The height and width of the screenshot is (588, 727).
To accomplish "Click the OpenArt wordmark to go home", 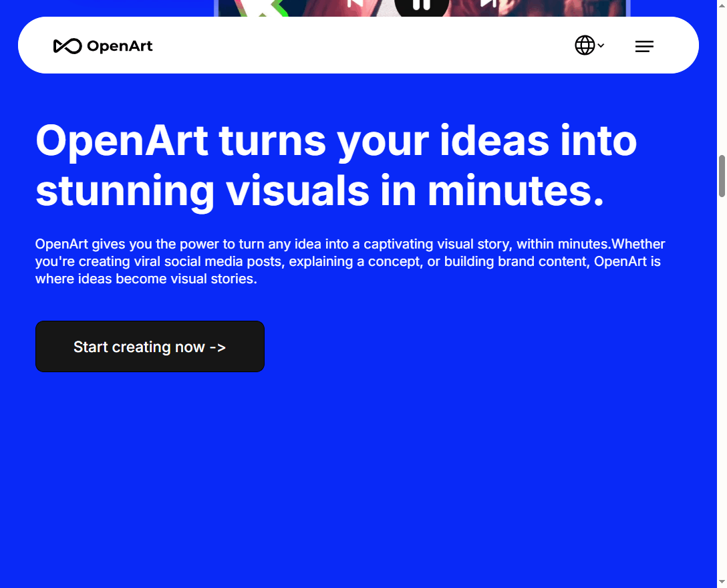I will [119, 45].
